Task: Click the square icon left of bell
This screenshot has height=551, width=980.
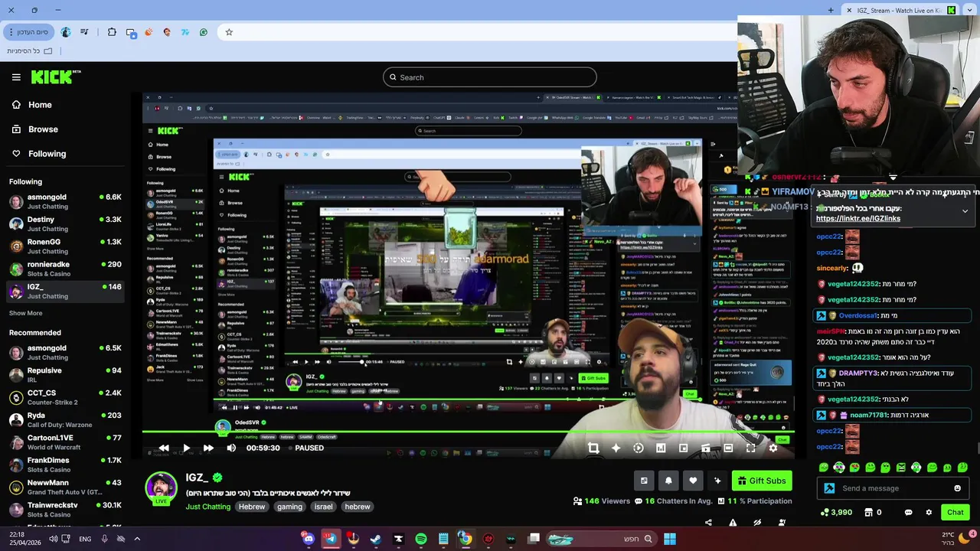Action: click(x=644, y=481)
